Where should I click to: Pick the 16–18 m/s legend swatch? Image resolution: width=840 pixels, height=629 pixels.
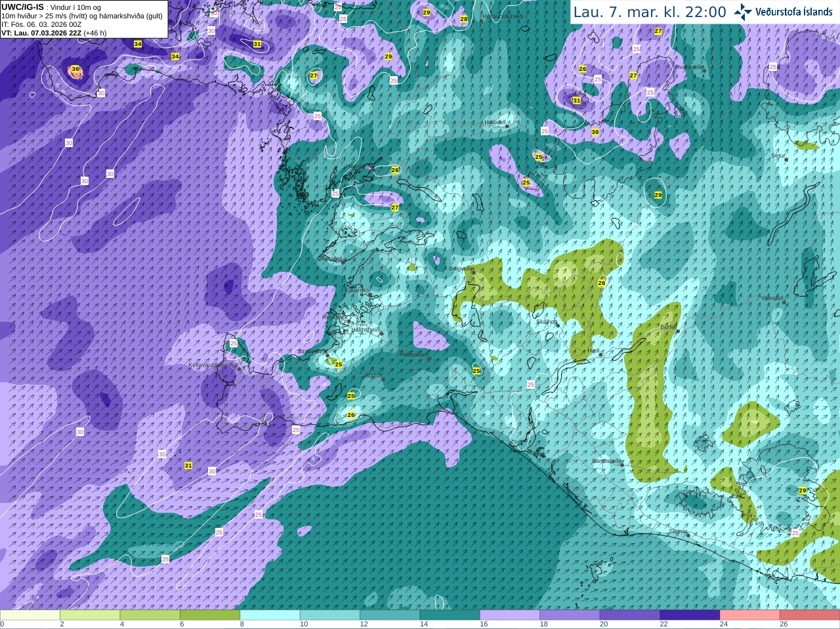510,615
